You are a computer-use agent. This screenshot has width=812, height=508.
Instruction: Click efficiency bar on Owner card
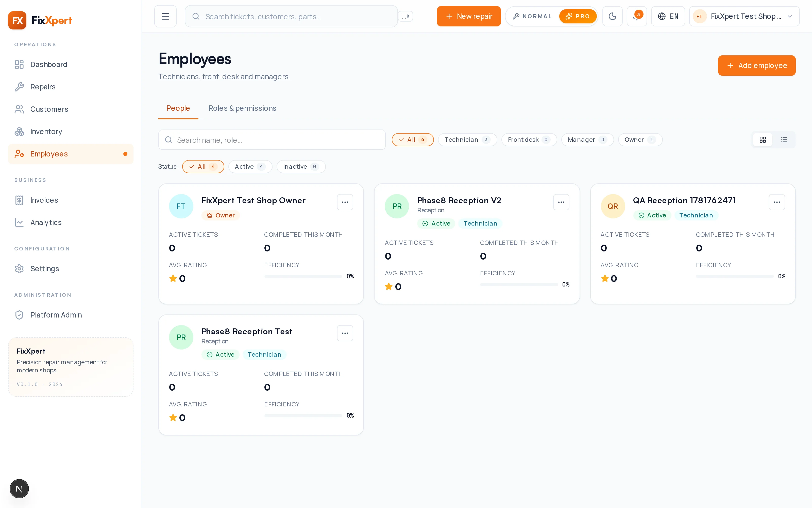click(303, 276)
